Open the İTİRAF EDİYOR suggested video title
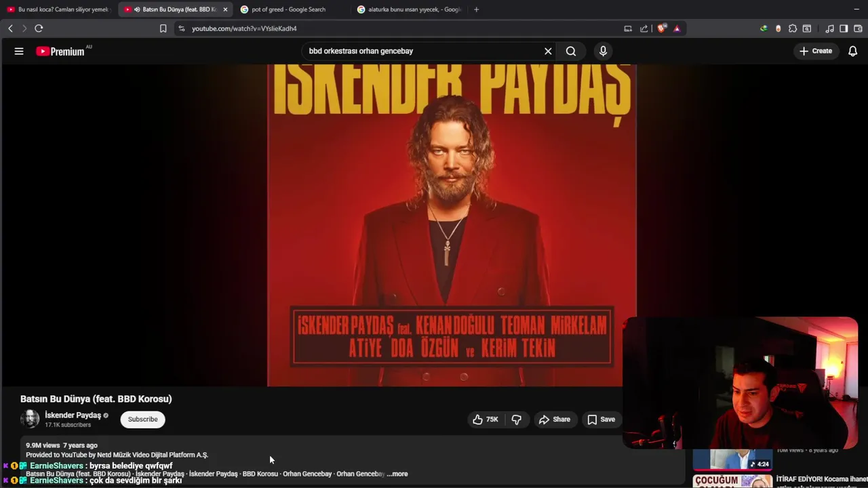 [x=821, y=479]
